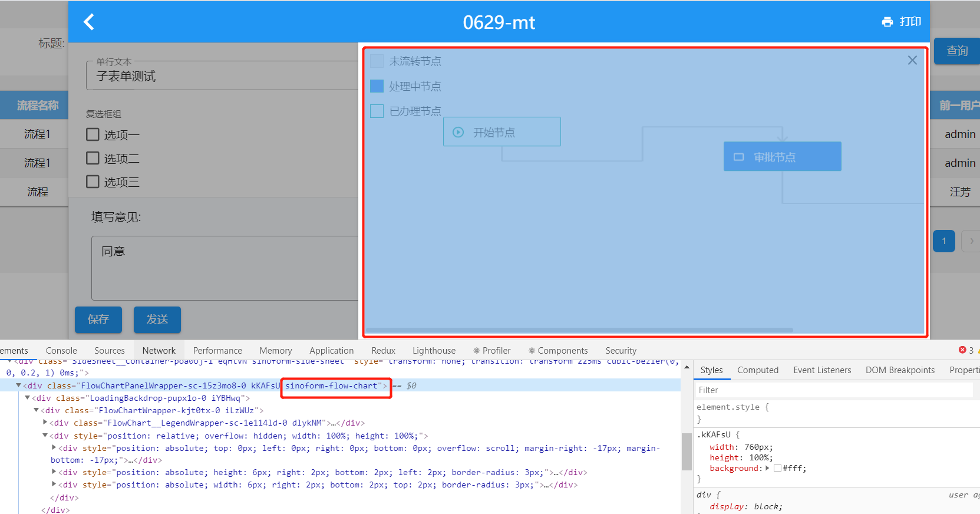The width and height of the screenshot is (980, 514).
Task: Click the sinoform-flow-chart class name text
Action: point(331,385)
